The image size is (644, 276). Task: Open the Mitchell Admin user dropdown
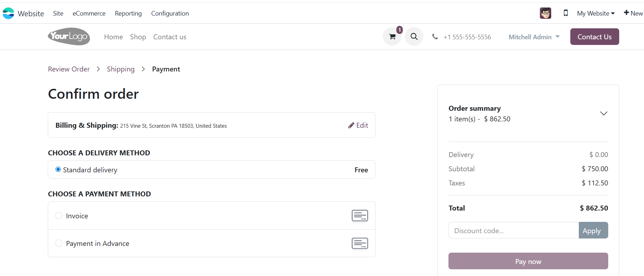pyautogui.click(x=534, y=37)
